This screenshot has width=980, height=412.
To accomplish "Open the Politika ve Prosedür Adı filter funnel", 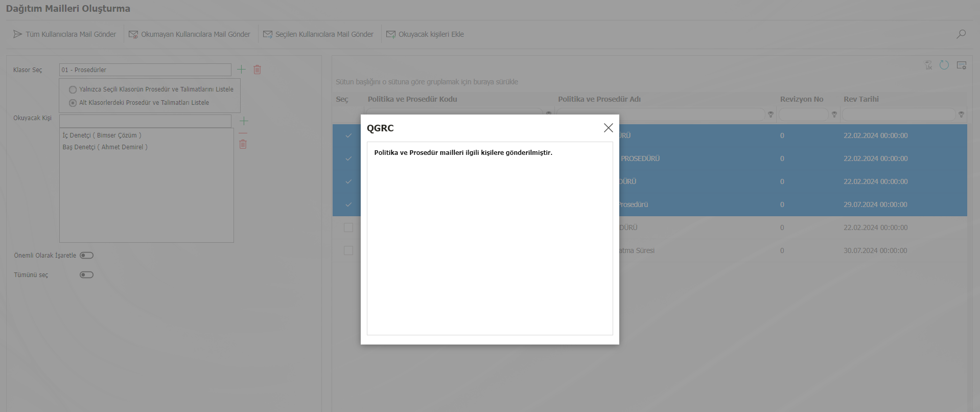I will click(771, 115).
